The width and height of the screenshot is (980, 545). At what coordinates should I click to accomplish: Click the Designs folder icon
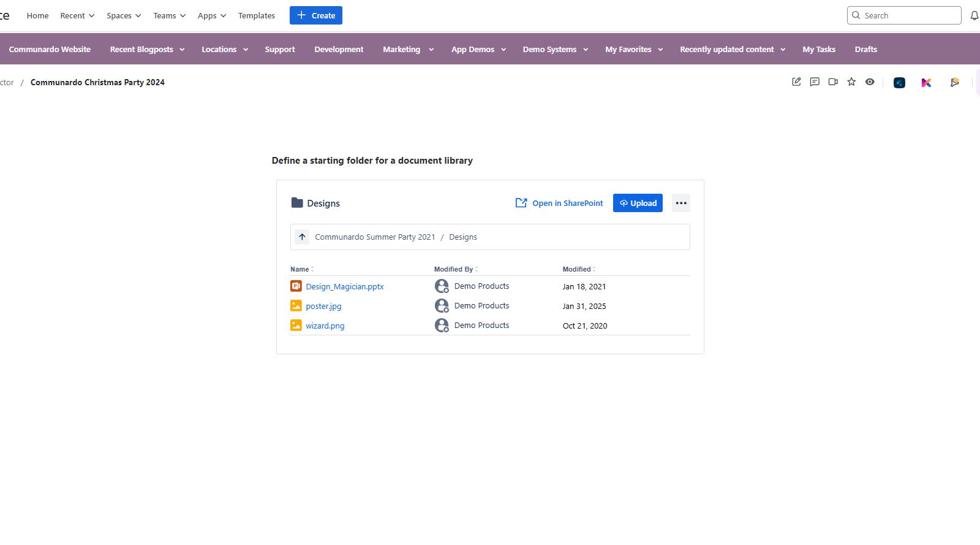point(297,203)
